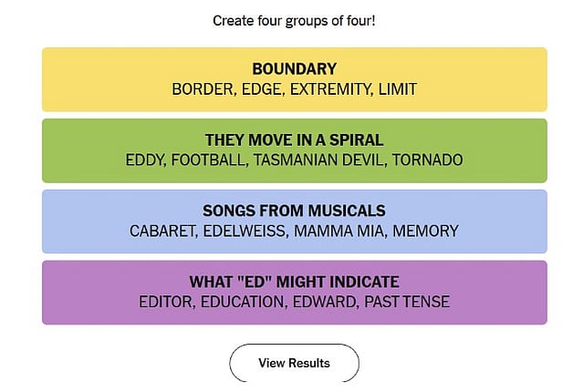This screenshot has height=392, width=584.
Task: Click the View Results button
Action: coord(294,363)
